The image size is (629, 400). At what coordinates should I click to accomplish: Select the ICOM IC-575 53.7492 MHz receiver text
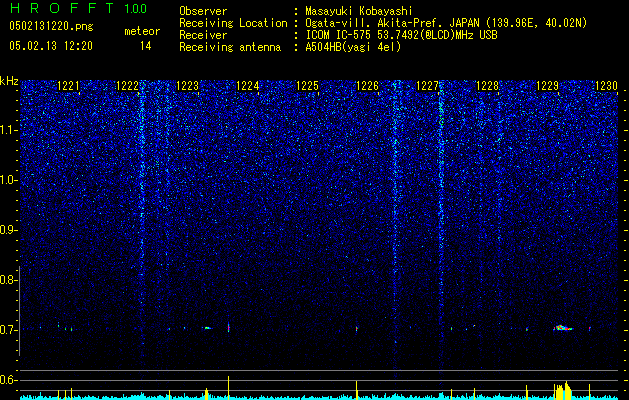point(402,35)
